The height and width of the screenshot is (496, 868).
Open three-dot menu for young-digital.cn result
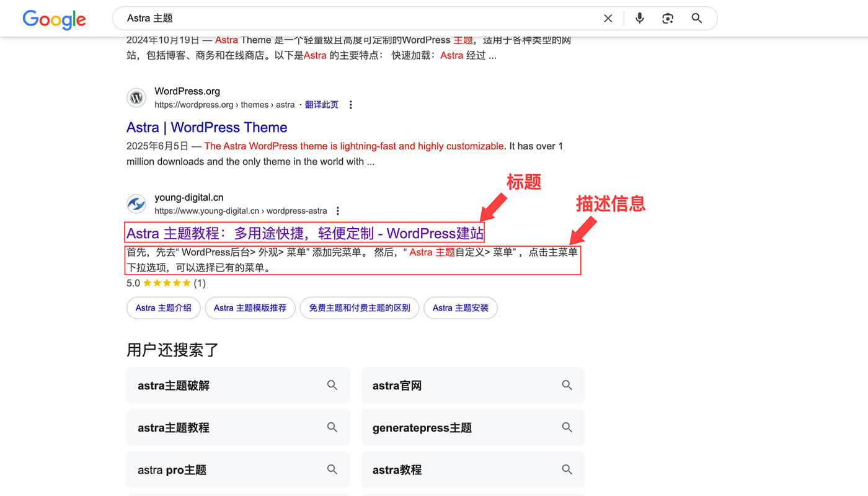[338, 211]
